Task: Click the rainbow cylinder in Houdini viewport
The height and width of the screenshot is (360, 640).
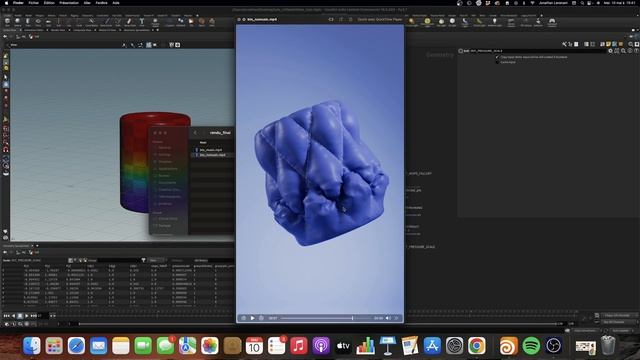Action: pyautogui.click(x=155, y=161)
